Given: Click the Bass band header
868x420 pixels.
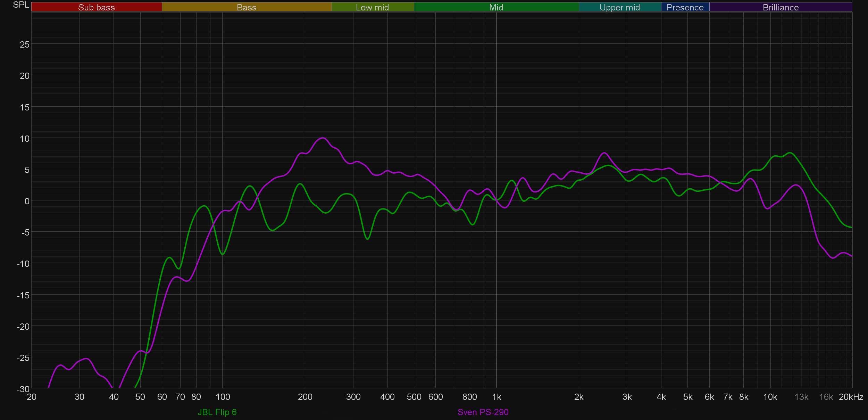Looking at the screenshot, I should click(247, 7).
